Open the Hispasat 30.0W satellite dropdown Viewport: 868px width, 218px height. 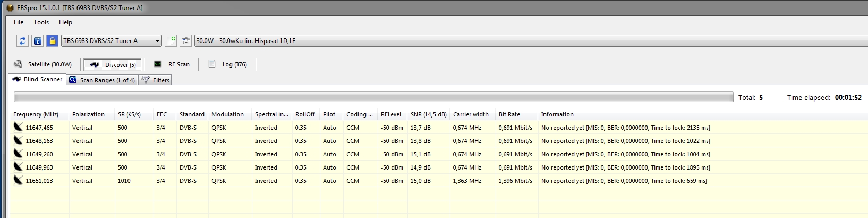point(531,41)
